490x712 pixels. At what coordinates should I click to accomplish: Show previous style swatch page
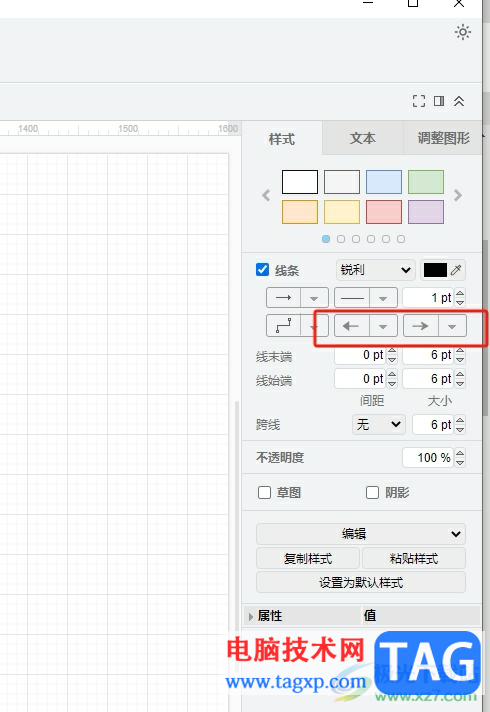[x=266, y=196]
